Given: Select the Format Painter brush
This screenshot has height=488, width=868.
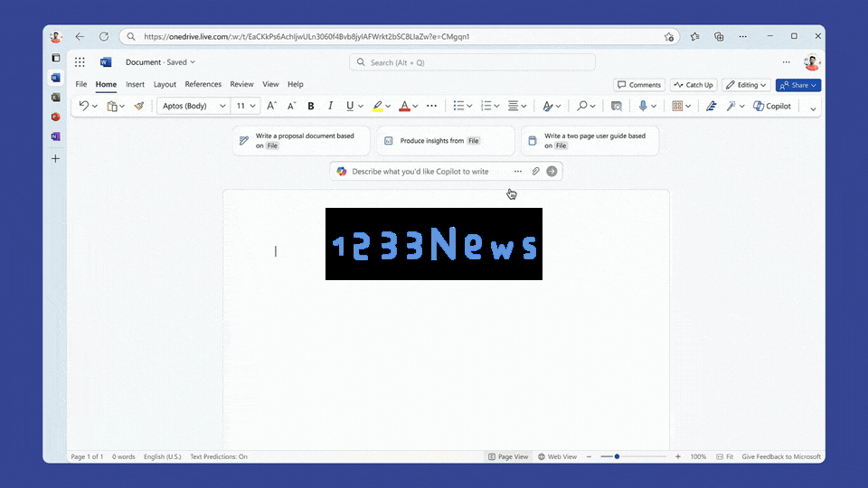Looking at the screenshot, I should point(139,106).
